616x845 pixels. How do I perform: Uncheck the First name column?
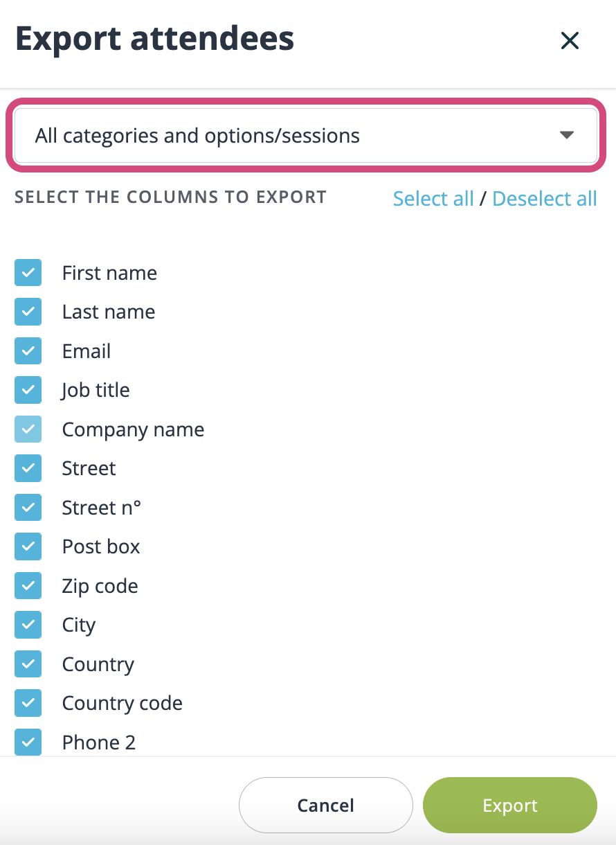(x=28, y=272)
